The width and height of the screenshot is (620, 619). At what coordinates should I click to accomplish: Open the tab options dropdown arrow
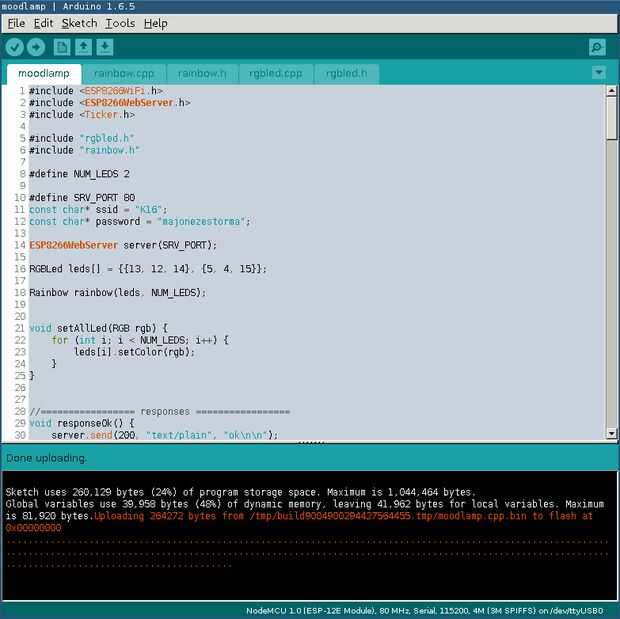pyautogui.click(x=599, y=72)
